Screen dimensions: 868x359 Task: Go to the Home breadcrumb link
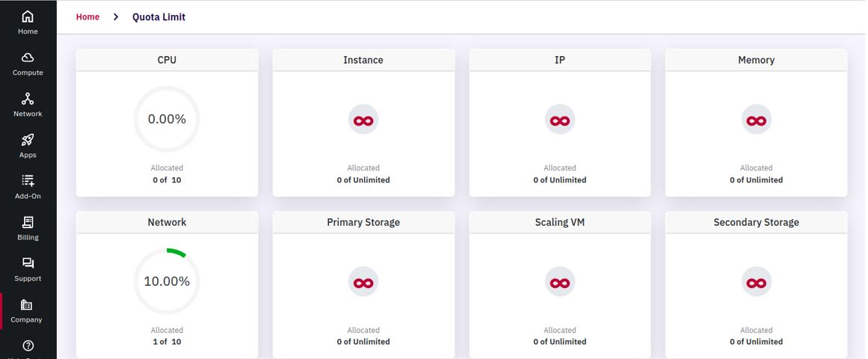[x=87, y=17]
